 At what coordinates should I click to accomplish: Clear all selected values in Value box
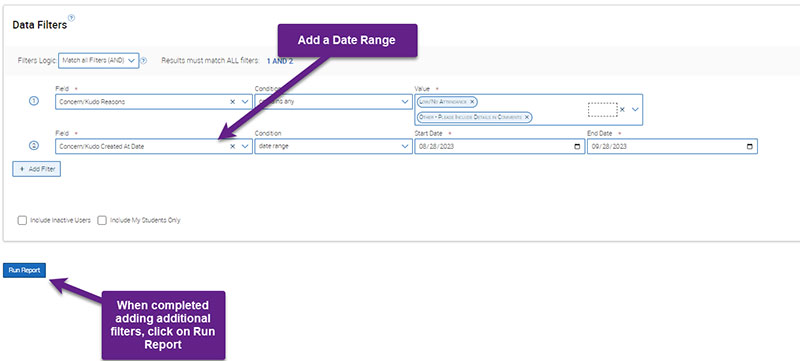click(622, 109)
